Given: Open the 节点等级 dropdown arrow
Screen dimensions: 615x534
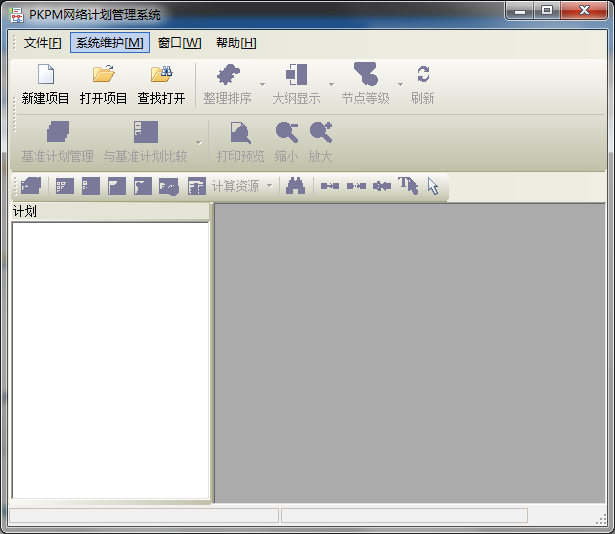Looking at the screenshot, I should coord(400,85).
